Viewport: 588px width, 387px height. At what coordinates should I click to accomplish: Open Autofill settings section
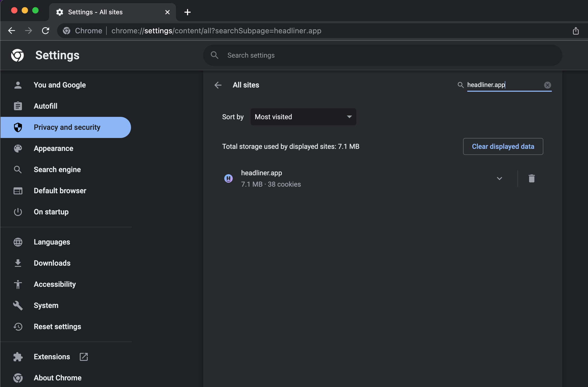[x=66, y=106]
